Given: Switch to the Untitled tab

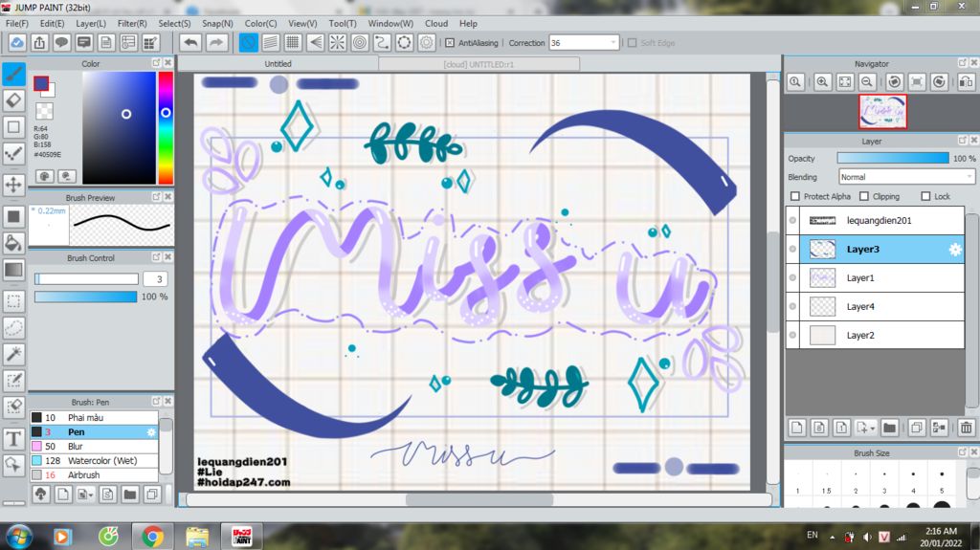Looking at the screenshot, I should pos(278,64).
